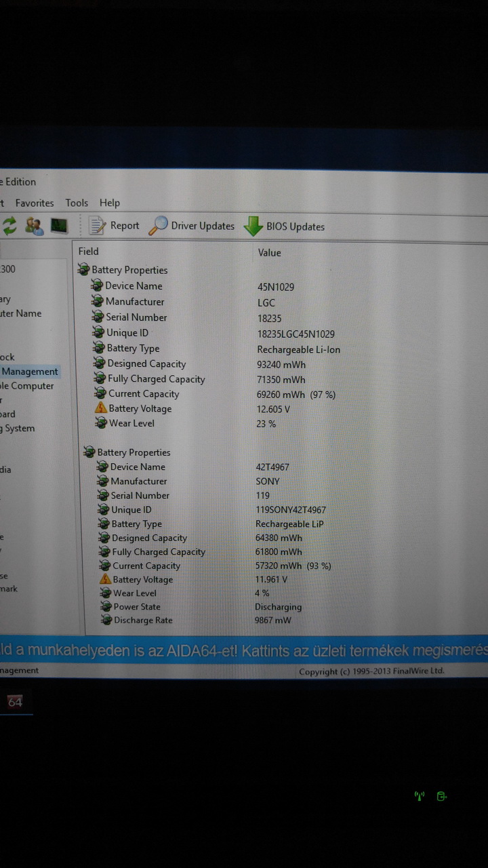Click the Power State row icon

pos(106,606)
